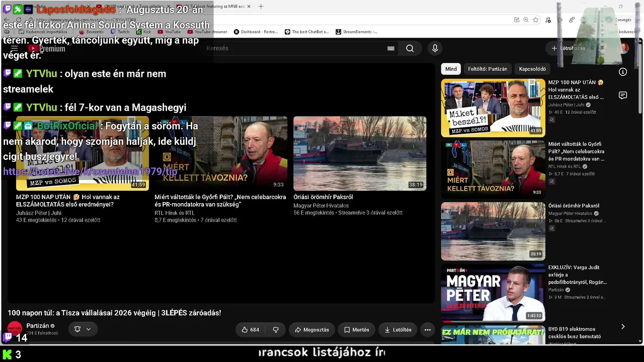Viewport: 644px width, 362px height.
Task: Open the StreamElements bookmark
Action: coord(356,32)
